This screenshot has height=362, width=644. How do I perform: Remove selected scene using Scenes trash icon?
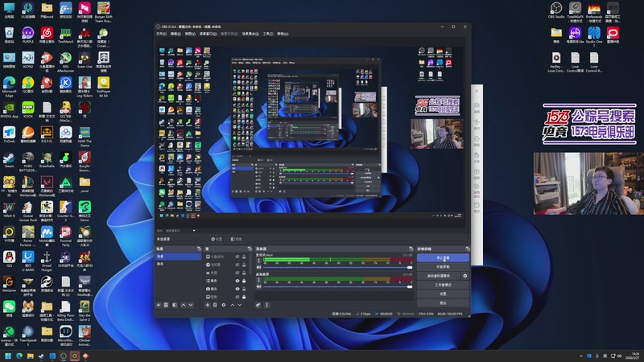pyautogui.click(x=166, y=305)
